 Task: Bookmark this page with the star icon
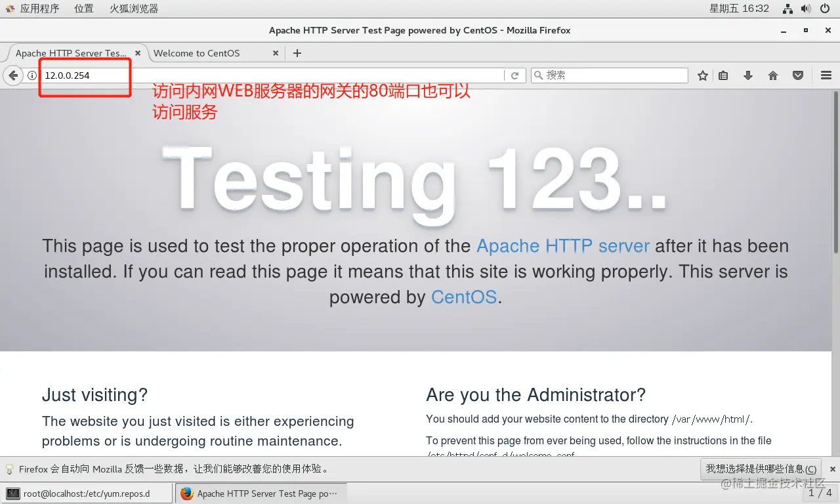[703, 75]
